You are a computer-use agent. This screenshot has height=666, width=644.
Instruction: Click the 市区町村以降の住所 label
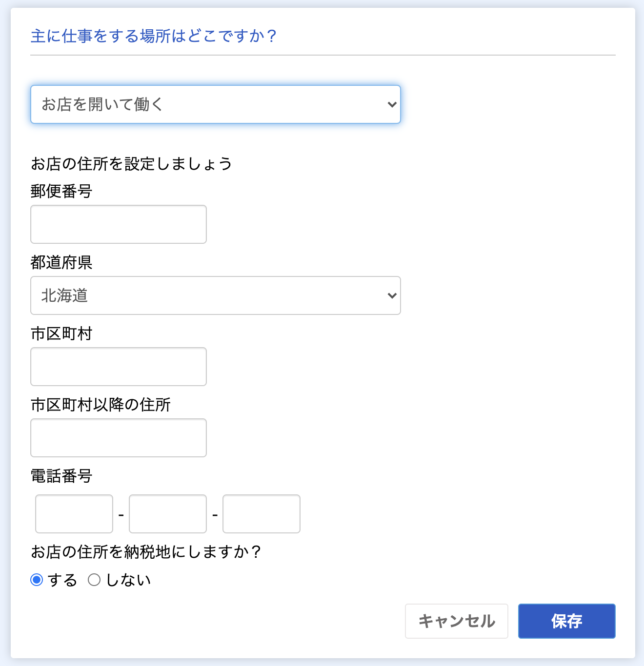(x=101, y=405)
